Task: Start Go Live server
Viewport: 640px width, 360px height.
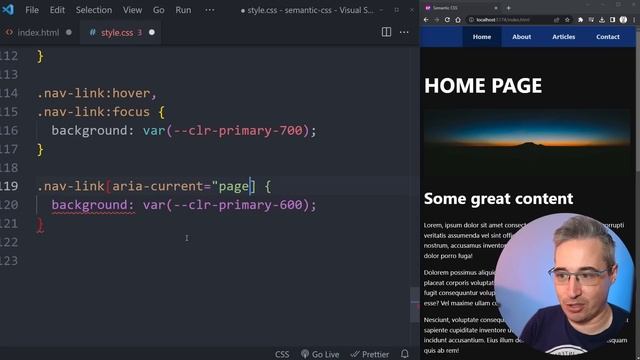Action: (x=320, y=354)
